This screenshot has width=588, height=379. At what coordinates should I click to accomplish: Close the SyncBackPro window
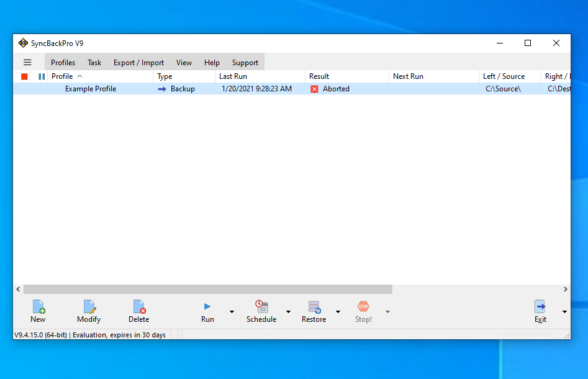pyautogui.click(x=556, y=43)
